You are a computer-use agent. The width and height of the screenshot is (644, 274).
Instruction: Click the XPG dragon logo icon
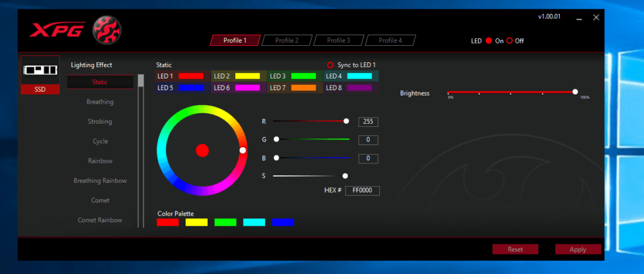[107, 30]
